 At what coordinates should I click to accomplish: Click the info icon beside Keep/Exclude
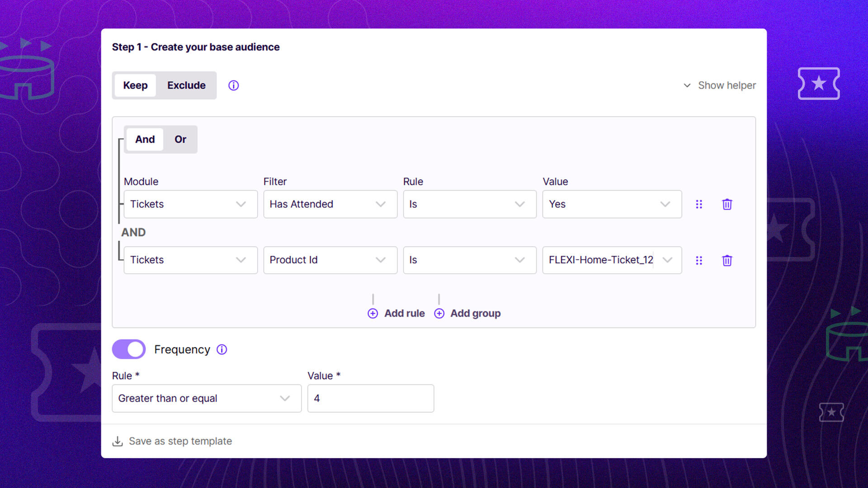click(x=233, y=85)
